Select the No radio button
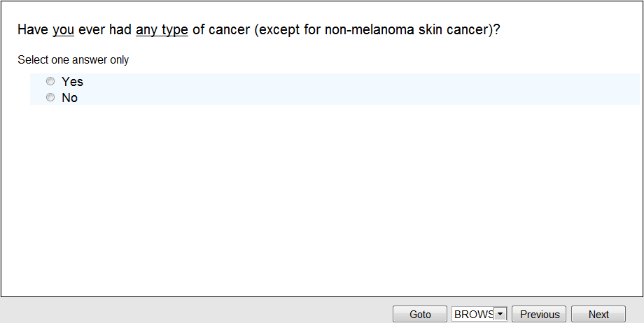 pos(50,98)
